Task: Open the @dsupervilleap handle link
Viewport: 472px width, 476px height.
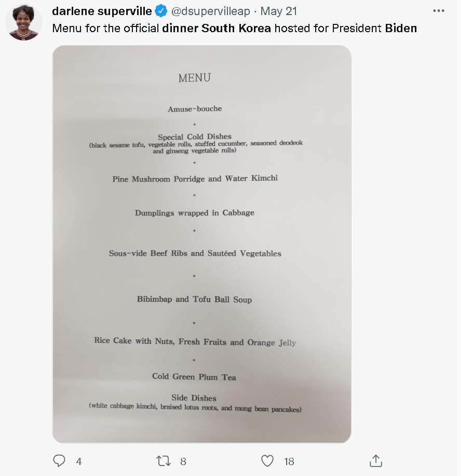Action: tap(211, 11)
